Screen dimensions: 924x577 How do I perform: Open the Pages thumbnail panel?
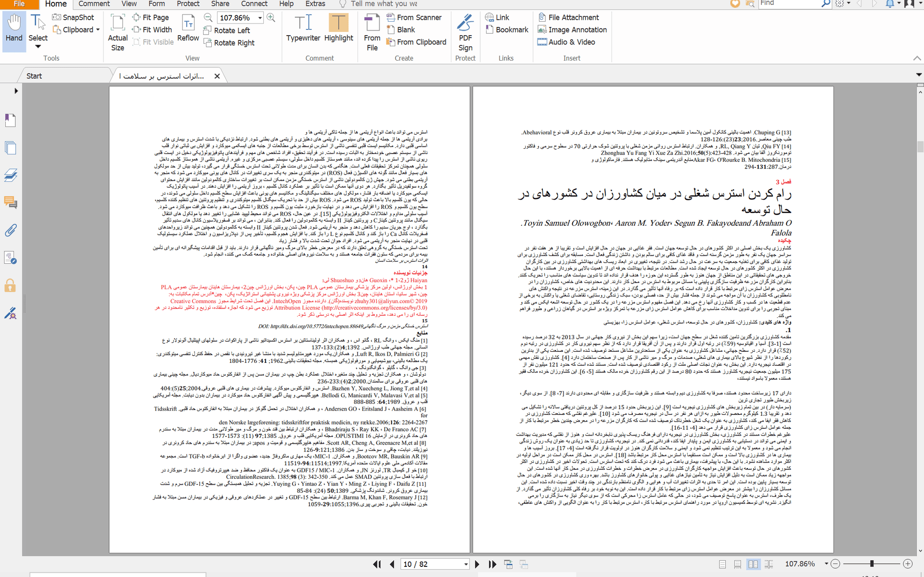coord(11,148)
